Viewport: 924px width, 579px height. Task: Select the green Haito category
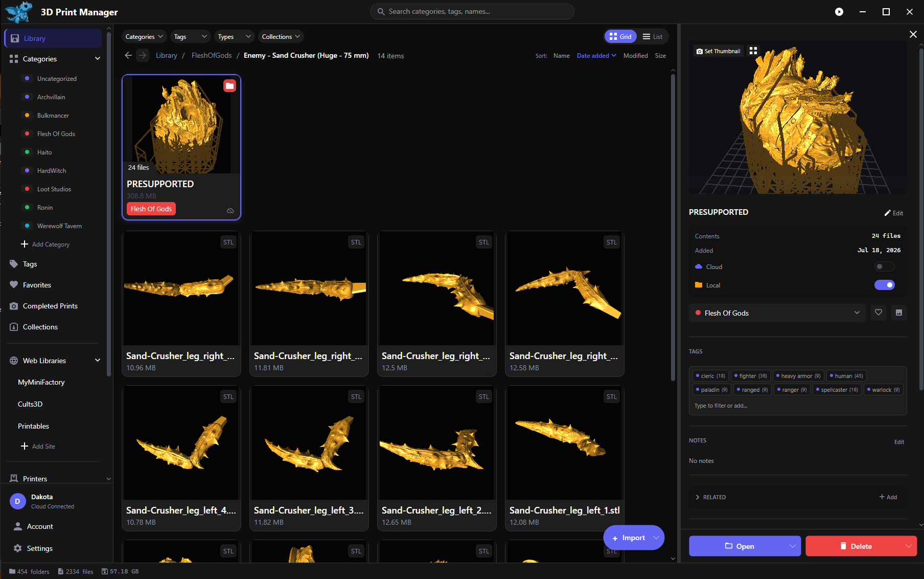point(44,152)
